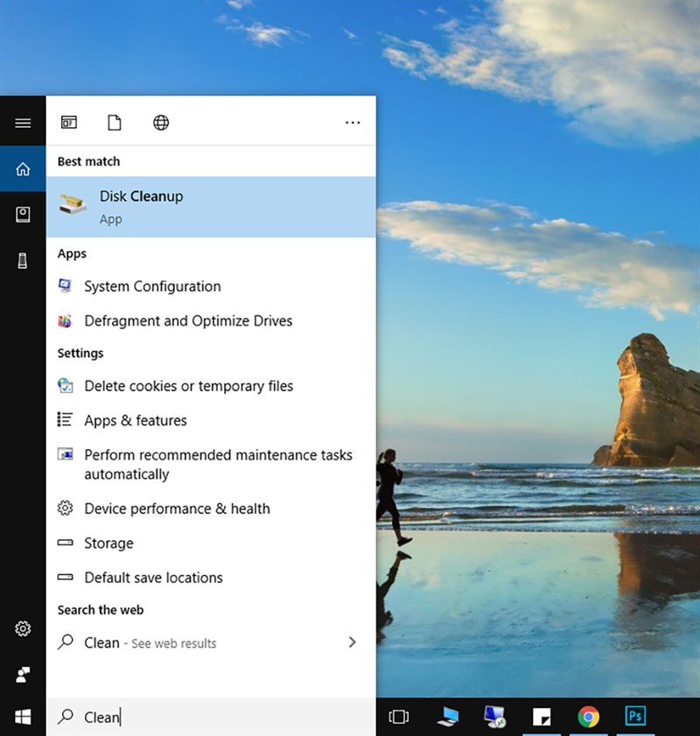Viewport: 700px width, 736px height.
Task: Click the Search the web heading
Action: [101, 610]
